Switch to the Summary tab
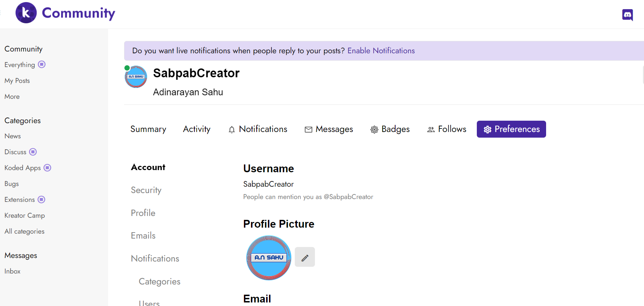644x306 pixels. click(x=148, y=129)
